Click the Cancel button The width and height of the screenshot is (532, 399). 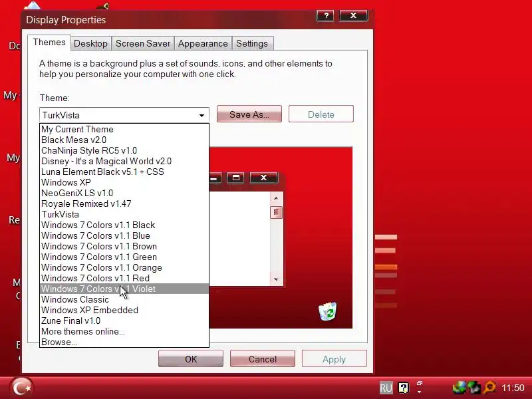[263, 359]
